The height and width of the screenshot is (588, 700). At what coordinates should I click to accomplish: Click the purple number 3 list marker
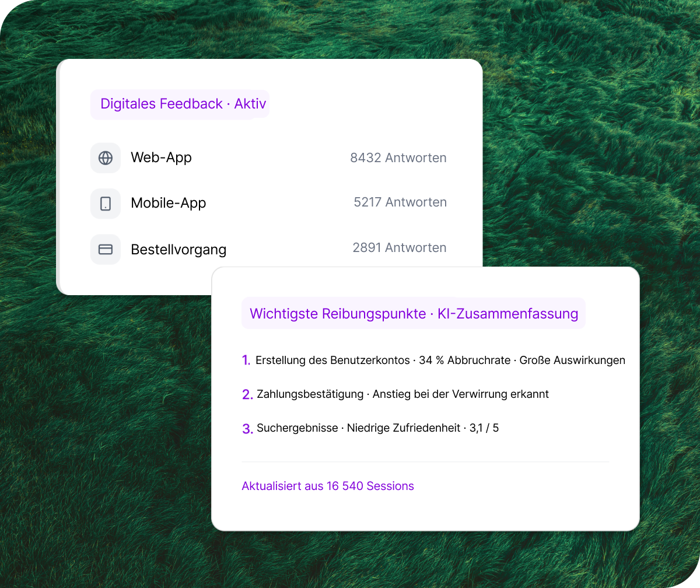[x=247, y=429]
